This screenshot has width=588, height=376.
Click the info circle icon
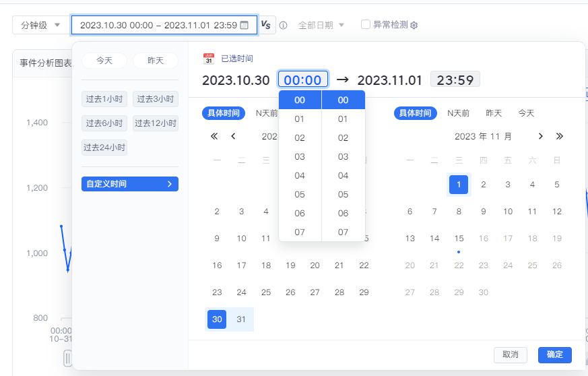coord(284,25)
